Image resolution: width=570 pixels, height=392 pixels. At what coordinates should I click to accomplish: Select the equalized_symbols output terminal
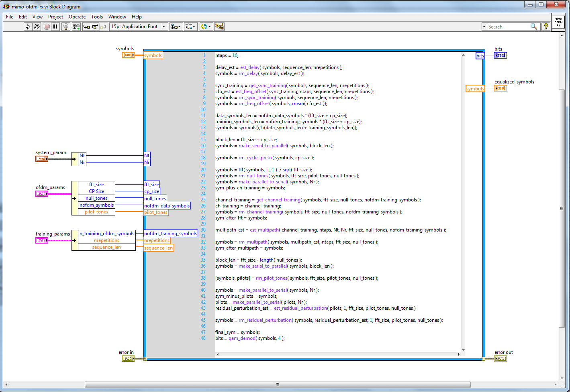(501, 88)
